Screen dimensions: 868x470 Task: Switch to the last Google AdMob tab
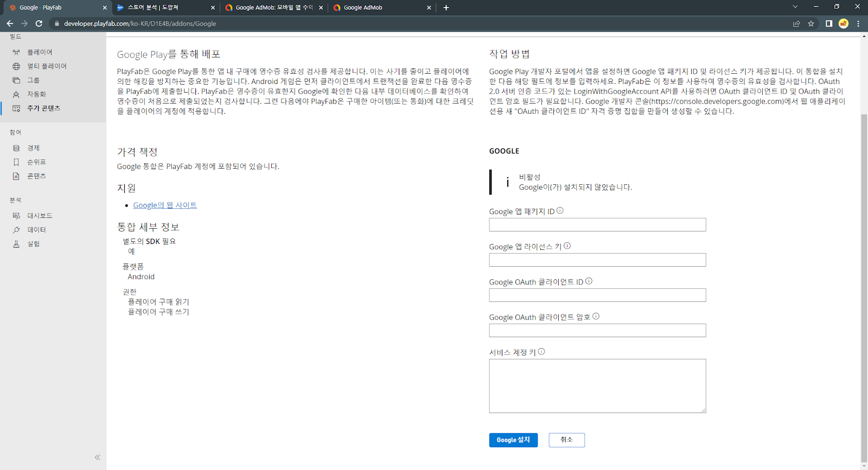pos(382,8)
